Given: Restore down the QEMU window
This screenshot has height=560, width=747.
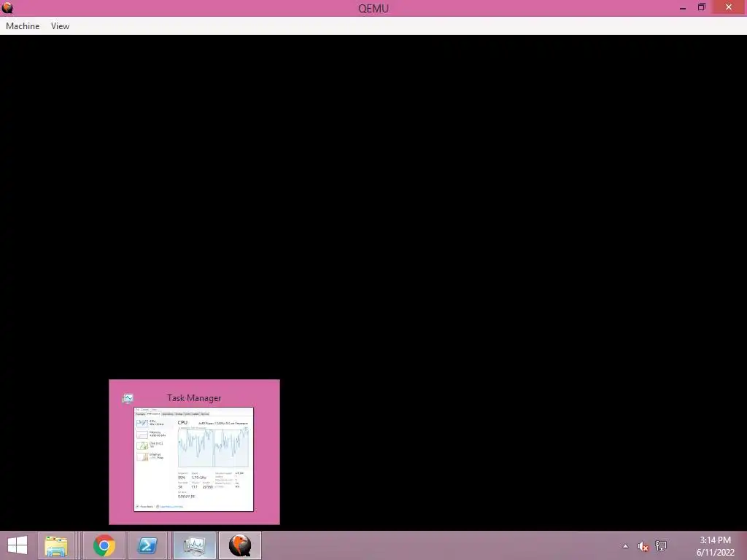Looking at the screenshot, I should coord(701,7).
